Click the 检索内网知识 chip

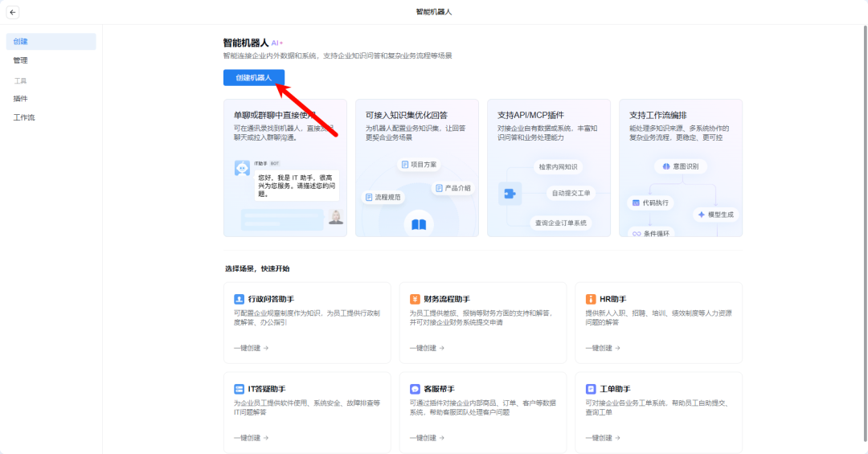click(x=558, y=166)
